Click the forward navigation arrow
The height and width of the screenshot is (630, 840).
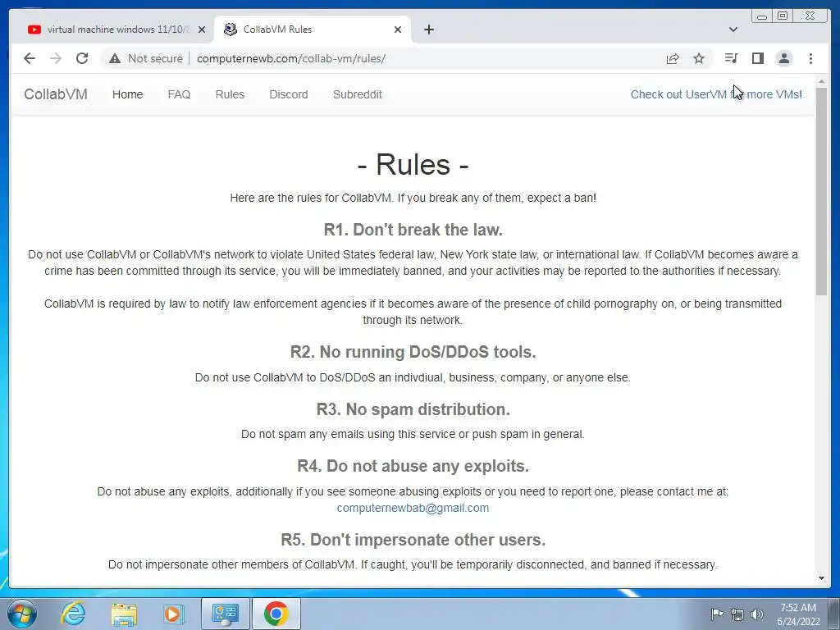[56, 58]
